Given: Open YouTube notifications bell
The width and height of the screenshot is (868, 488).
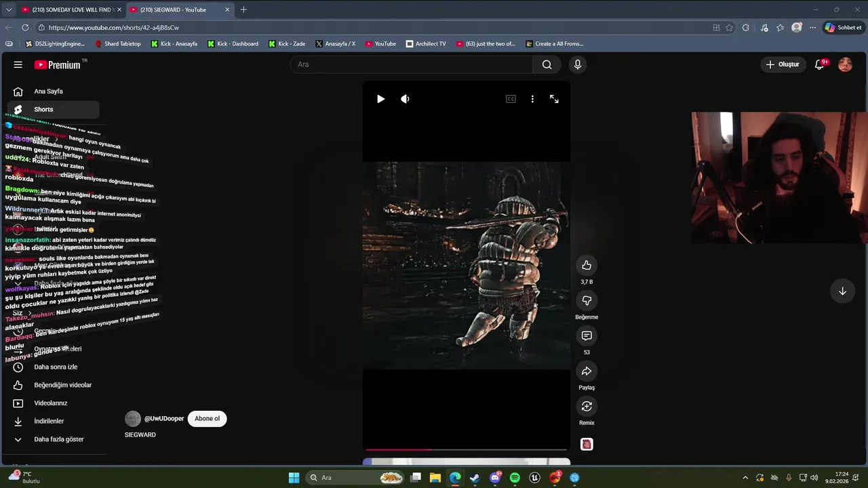Looking at the screenshot, I should (820, 64).
